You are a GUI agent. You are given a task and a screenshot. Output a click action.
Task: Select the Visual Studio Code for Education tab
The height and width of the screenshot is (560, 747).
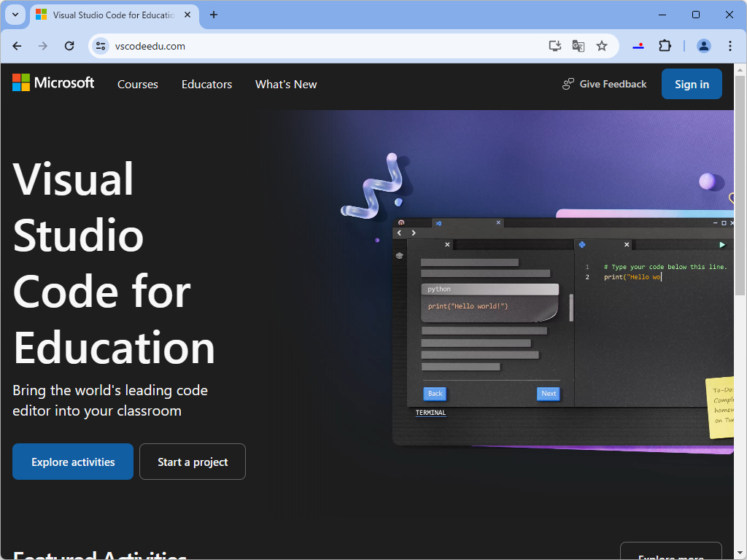109,14
